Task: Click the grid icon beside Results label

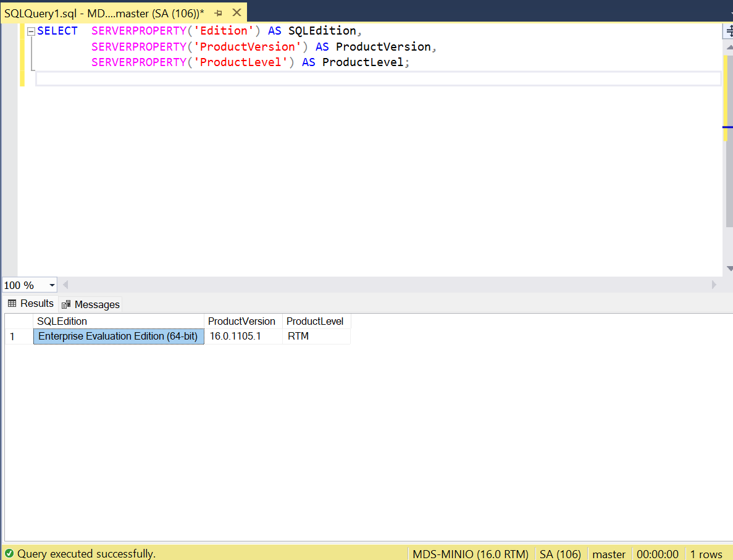Action: click(11, 303)
